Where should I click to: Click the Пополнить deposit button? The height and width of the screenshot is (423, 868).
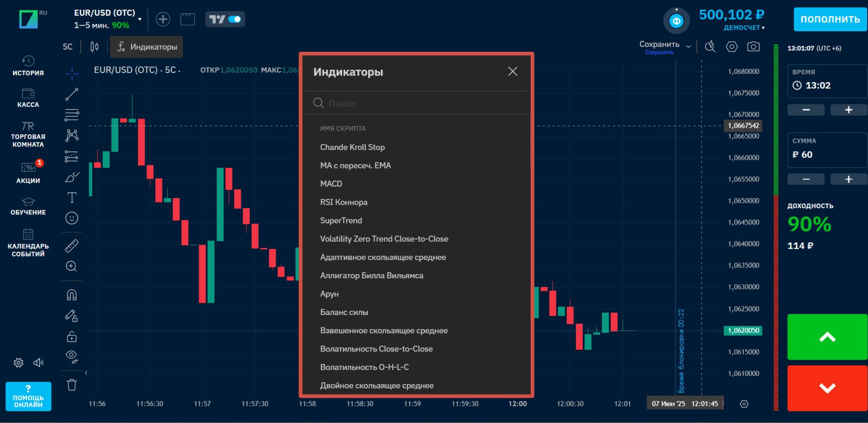click(830, 19)
